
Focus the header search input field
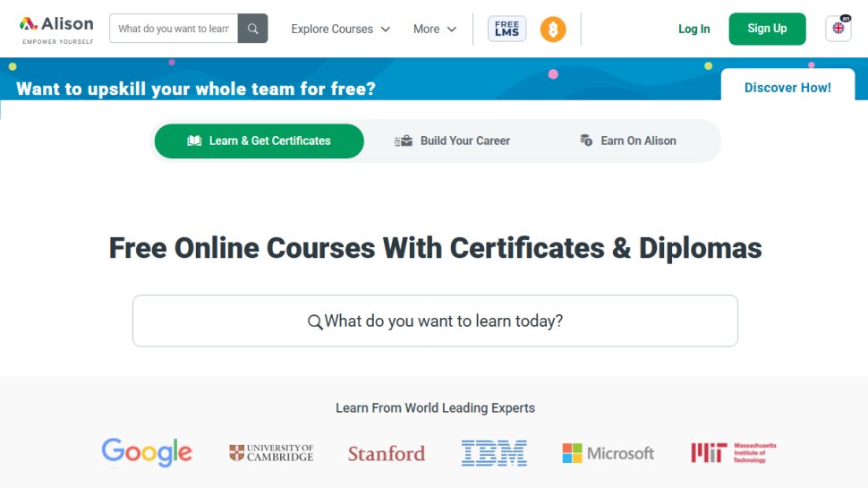coord(174,29)
